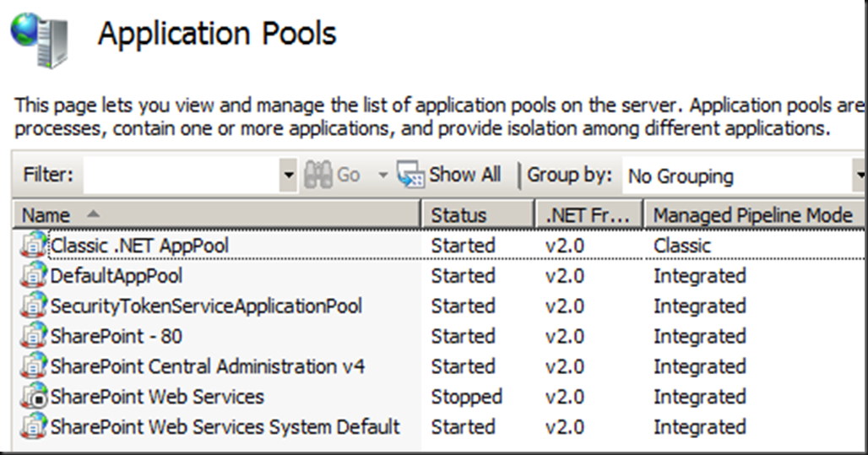
Task: Click the Classic .NET AppPool row icon
Action: click(x=34, y=245)
